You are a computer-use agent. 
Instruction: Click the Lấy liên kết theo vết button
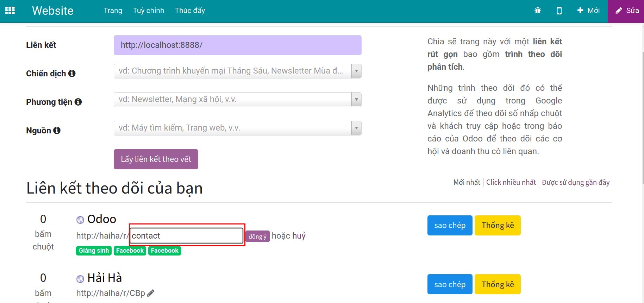click(156, 159)
